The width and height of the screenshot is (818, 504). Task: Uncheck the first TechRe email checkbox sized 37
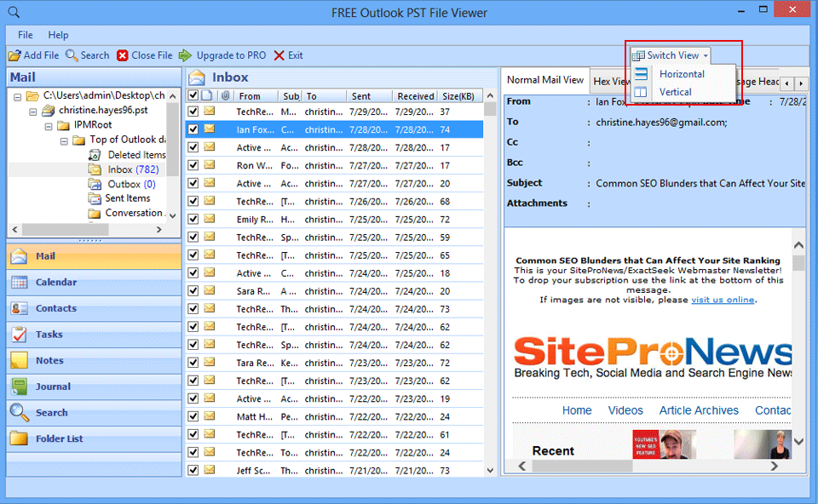(x=193, y=112)
